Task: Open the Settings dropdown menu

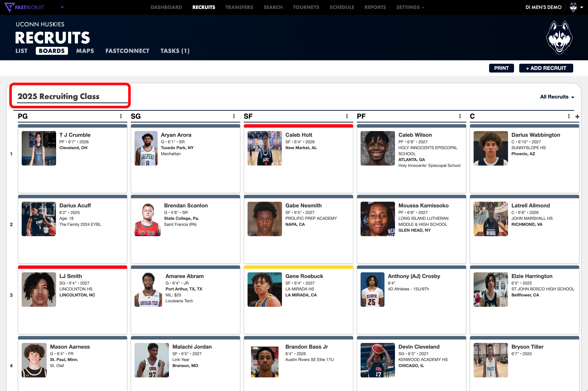Action: pyautogui.click(x=410, y=7)
